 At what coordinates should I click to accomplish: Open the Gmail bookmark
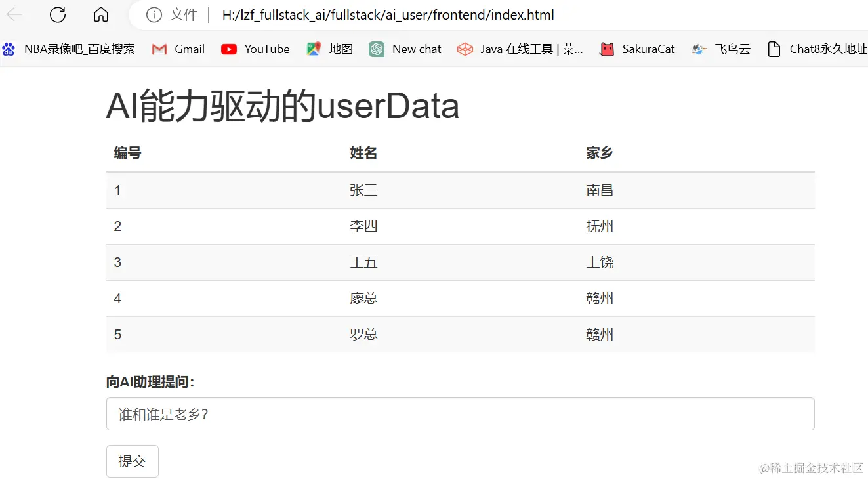click(x=178, y=49)
